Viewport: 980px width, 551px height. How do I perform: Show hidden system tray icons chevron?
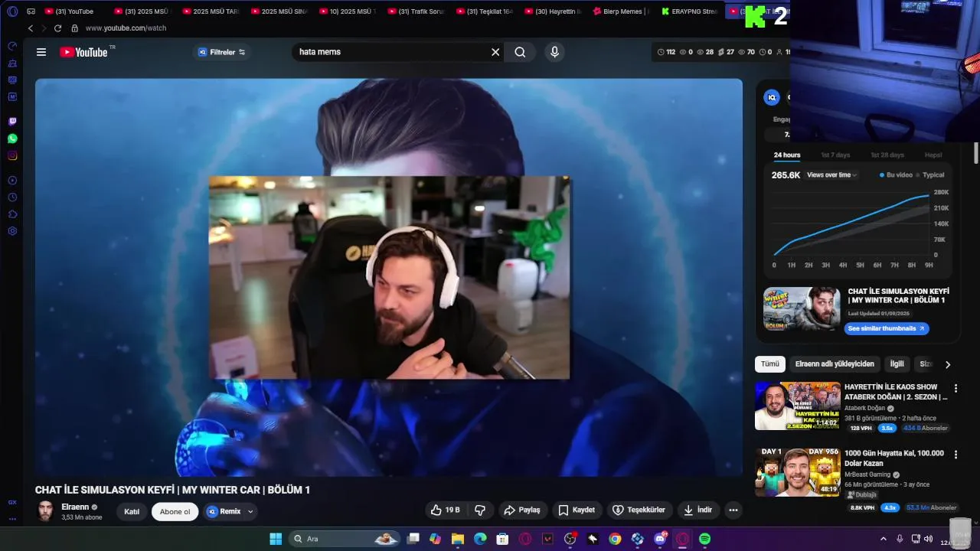point(883,539)
